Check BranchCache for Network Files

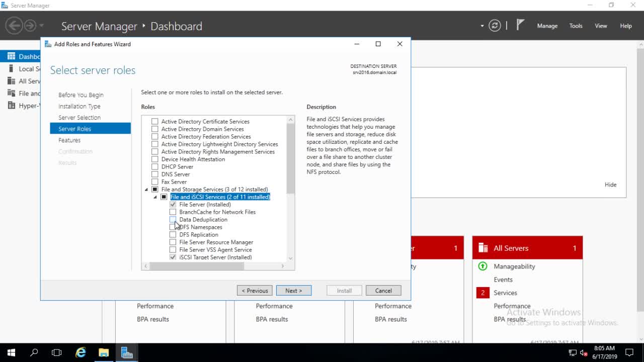(x=173, y=212)
